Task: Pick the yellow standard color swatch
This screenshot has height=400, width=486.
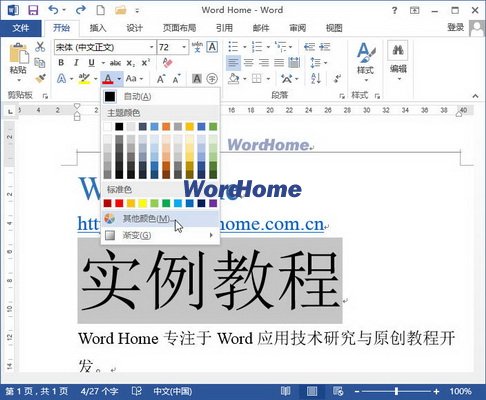Action: (x=143, y=203)
